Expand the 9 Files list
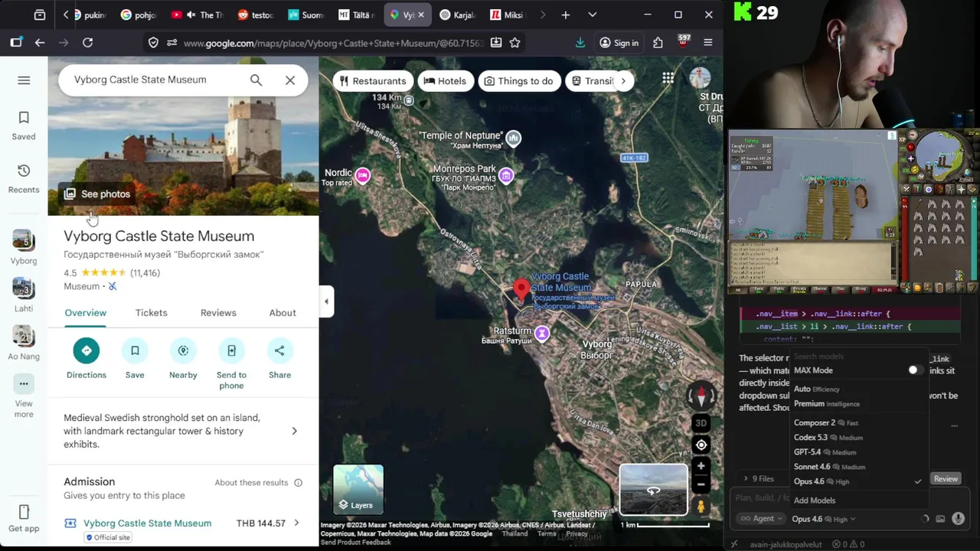 click(759, 479)
